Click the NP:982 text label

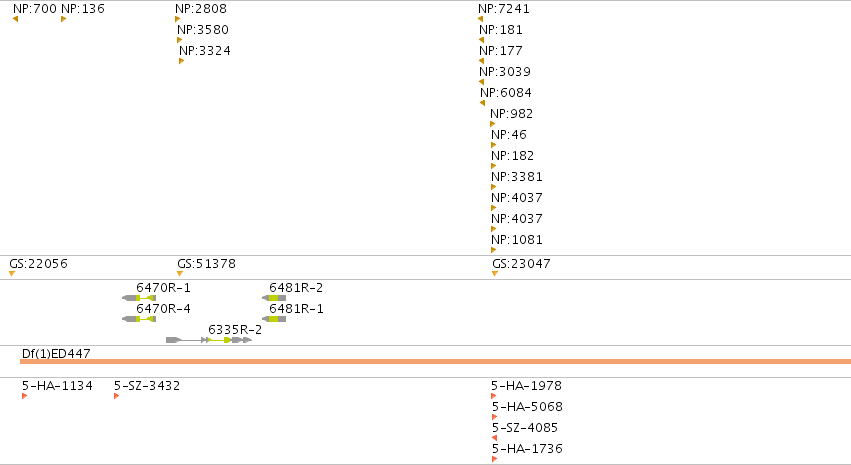click(512, 114)
